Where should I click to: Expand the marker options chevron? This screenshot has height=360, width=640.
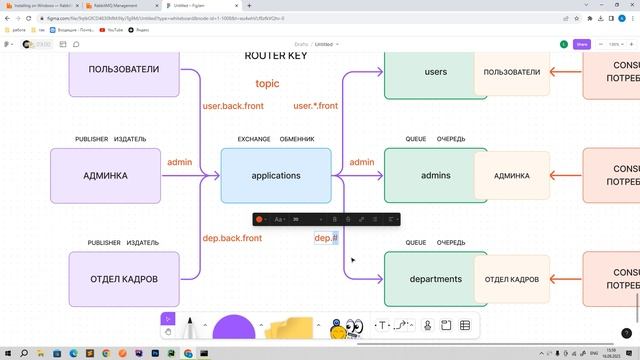coord(205,325)
